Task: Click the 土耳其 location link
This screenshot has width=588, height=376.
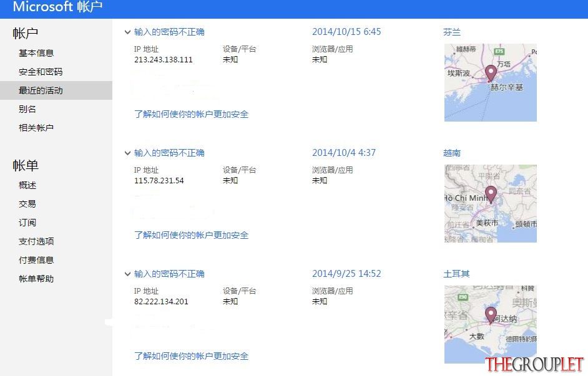Action: (456, 274)
